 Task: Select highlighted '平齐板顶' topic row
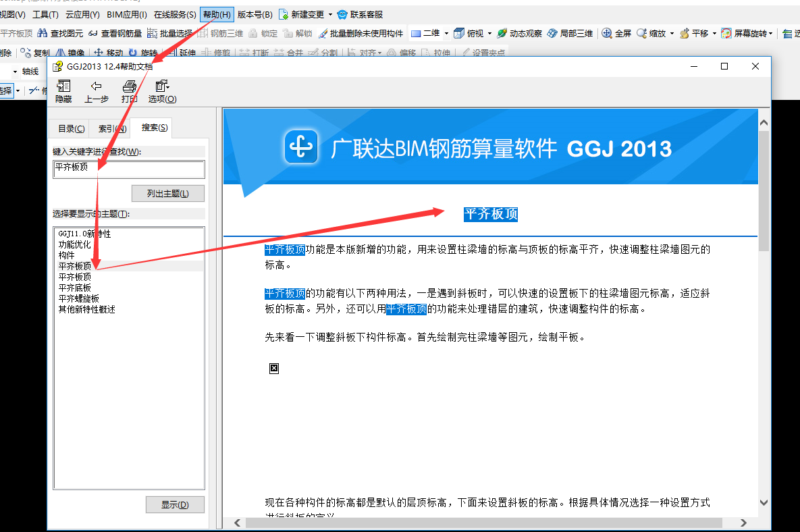(x=129, y=266)
